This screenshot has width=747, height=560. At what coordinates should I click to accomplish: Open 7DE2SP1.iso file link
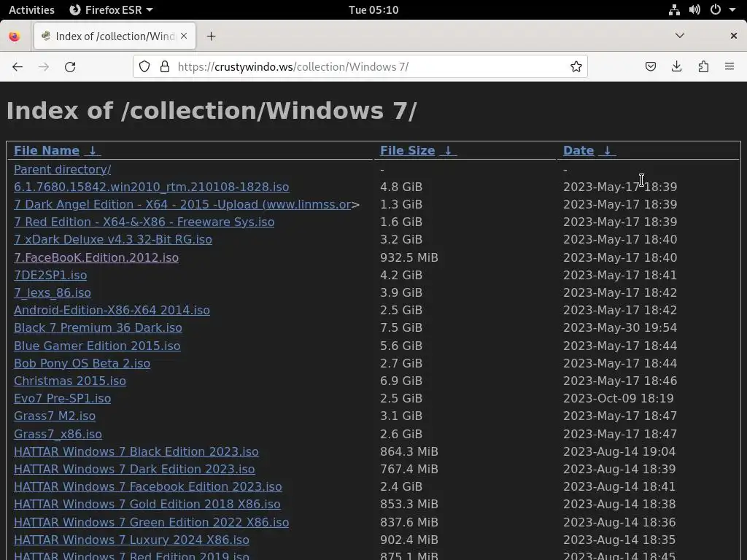click(50, 275)
